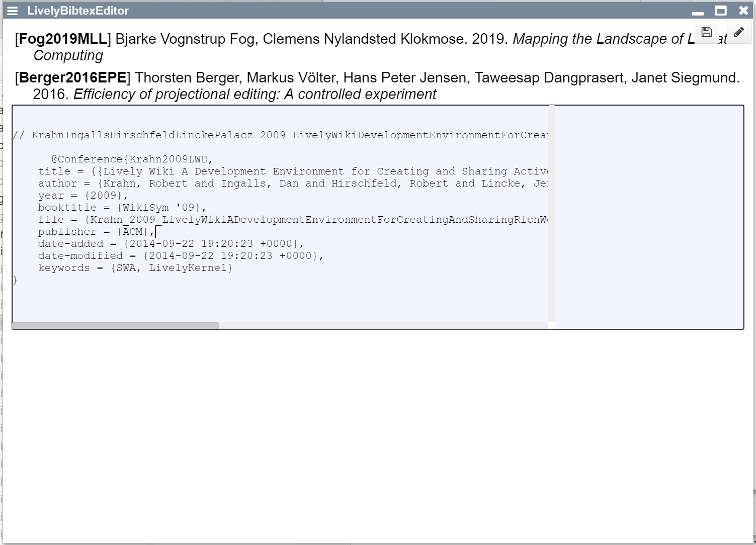Viewport: 756px width, 545px height.
Task: Place cursor on the keywords = {SWA, LivelyKernel} line
Action: coord(135,268)
